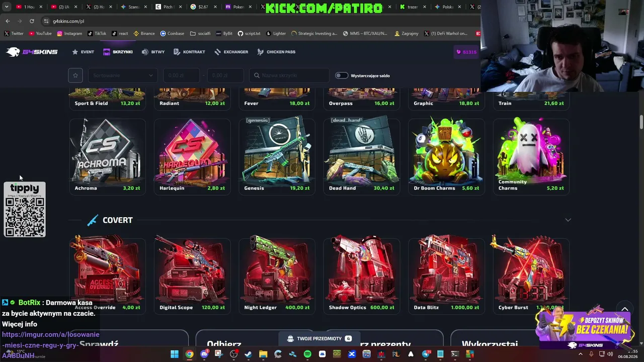
Task: Open the imgur losowanie link in chat
Action: click(x=50, y=345)
